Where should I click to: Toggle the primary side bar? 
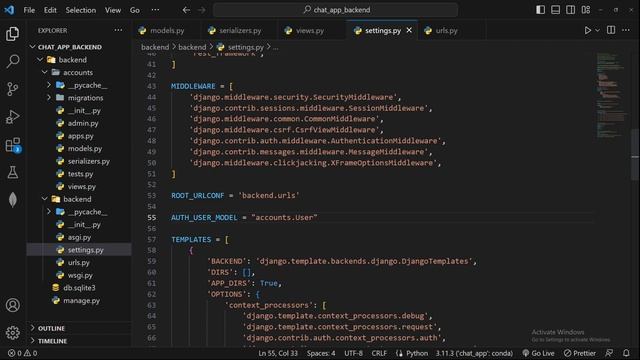pyautogui.click(x=540, y=10)
